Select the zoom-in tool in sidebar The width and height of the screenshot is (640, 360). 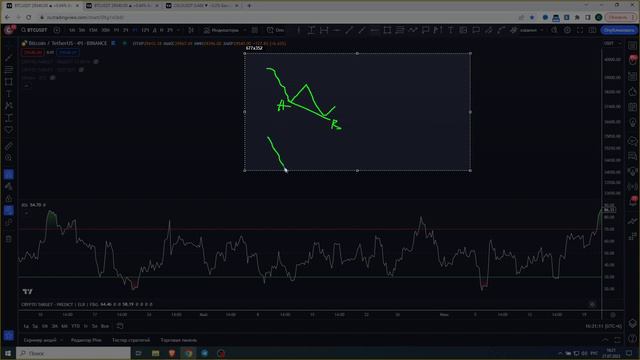[9, 158]
